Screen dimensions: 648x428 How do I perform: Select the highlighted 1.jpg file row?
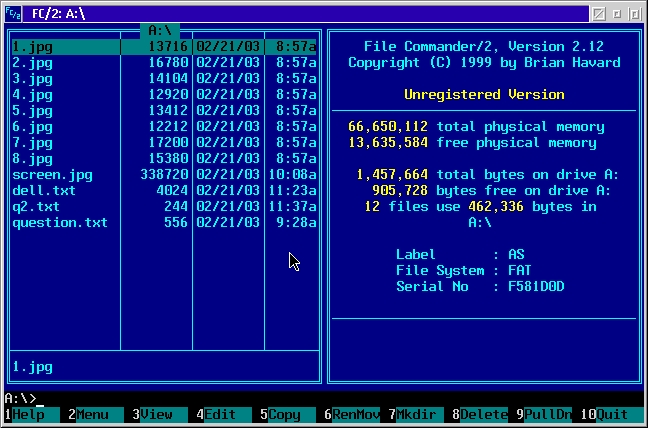(x=164, y=47)
